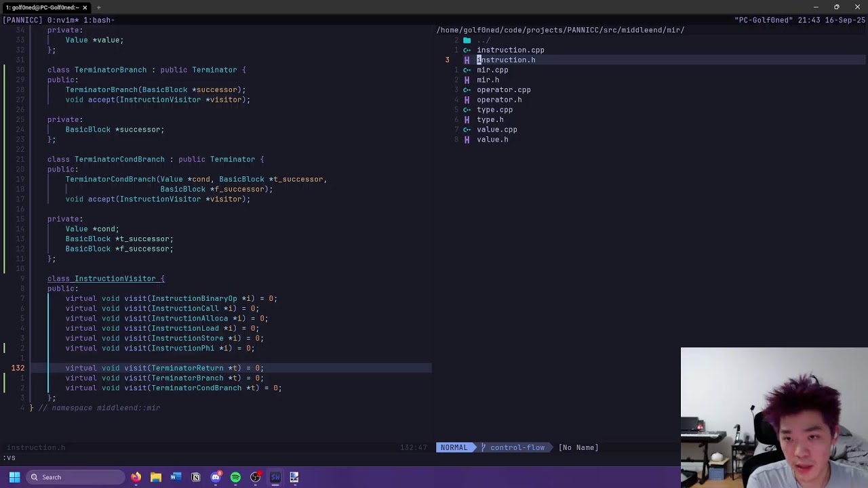Launch Microsoft Word from the taskbar

tap(176, 477)
